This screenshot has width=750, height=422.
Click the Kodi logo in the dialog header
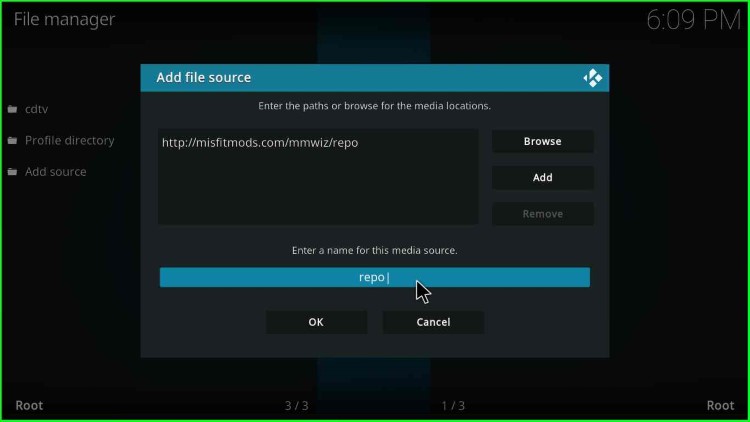[x=593, y=78]
